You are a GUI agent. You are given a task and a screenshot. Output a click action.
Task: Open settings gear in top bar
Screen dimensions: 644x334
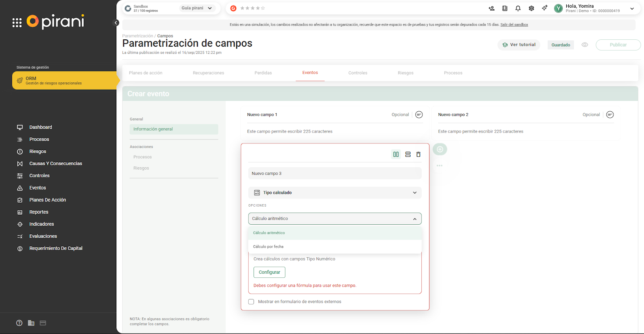coord(531,8)
